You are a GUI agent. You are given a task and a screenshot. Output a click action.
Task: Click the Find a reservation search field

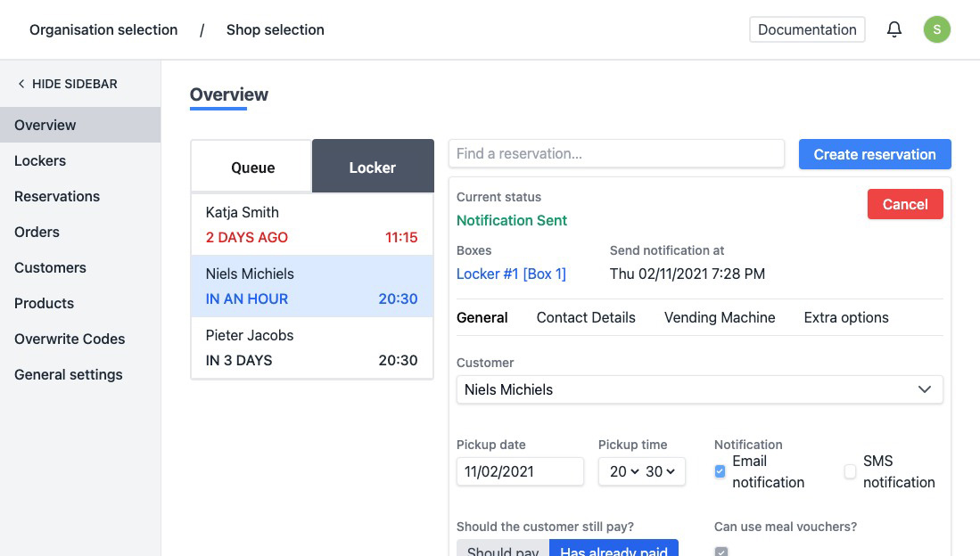pos(616,153)
